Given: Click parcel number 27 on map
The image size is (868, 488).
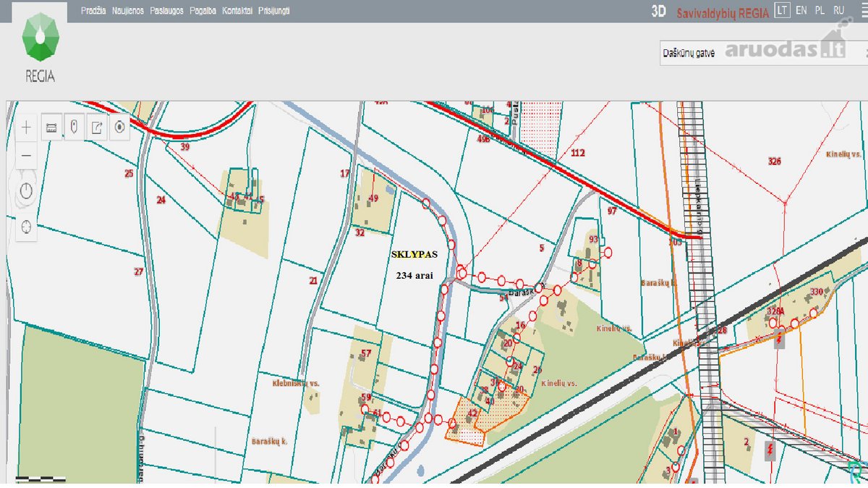Looking at the screenshot, I should click(x=138, y=272).
